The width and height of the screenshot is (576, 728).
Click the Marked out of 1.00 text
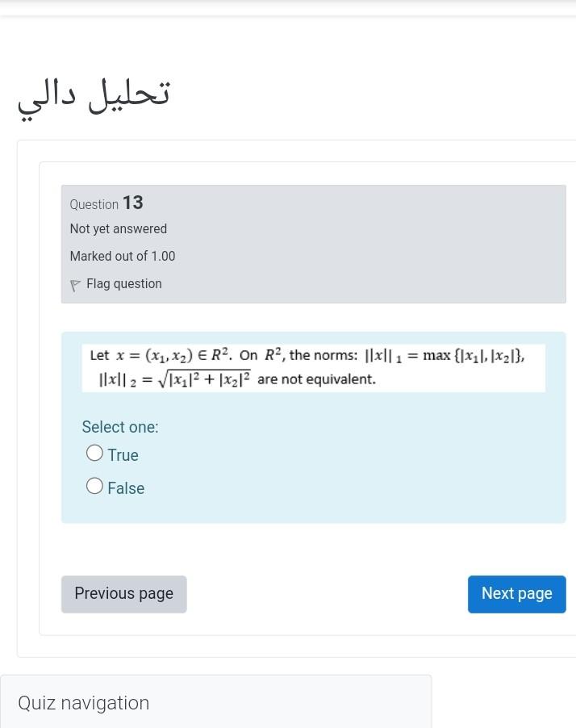click(x=123, y=257)
